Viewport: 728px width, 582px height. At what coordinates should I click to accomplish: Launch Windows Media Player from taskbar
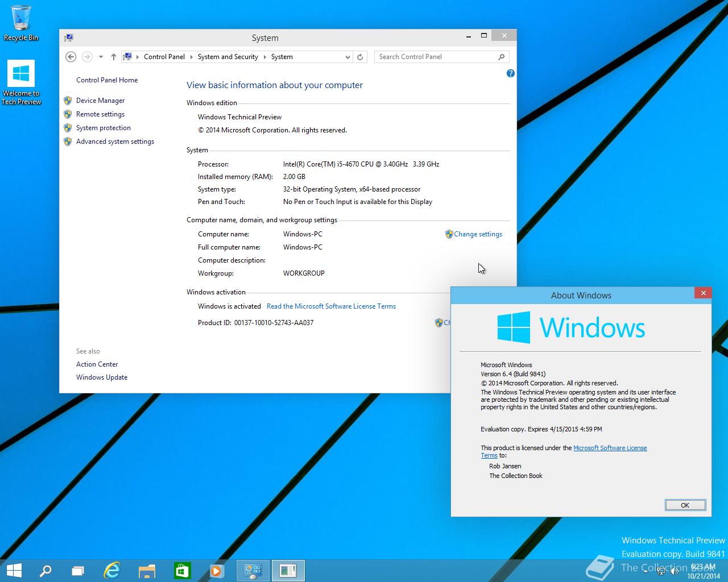point(217,571)
